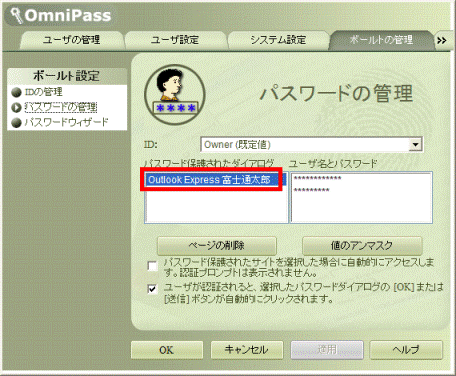This screenshot has height=376, width=456.
Task: Expand the ID dropdown arrow
Action: (415, 145)
